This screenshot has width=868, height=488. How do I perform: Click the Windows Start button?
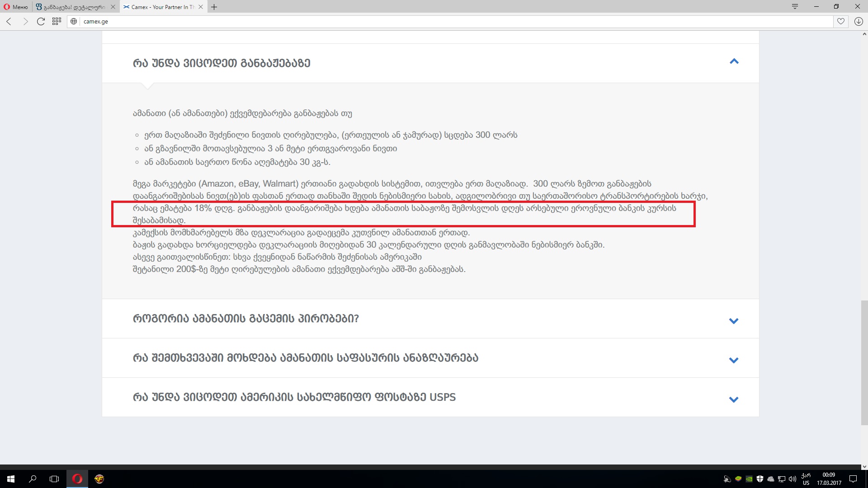tap(11, 479)
